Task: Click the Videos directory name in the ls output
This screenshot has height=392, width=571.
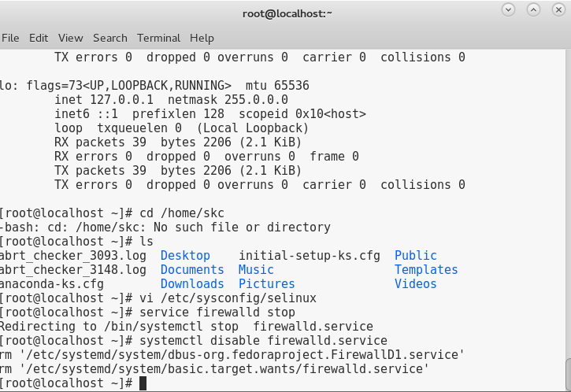Action: [x=416, y=284]
